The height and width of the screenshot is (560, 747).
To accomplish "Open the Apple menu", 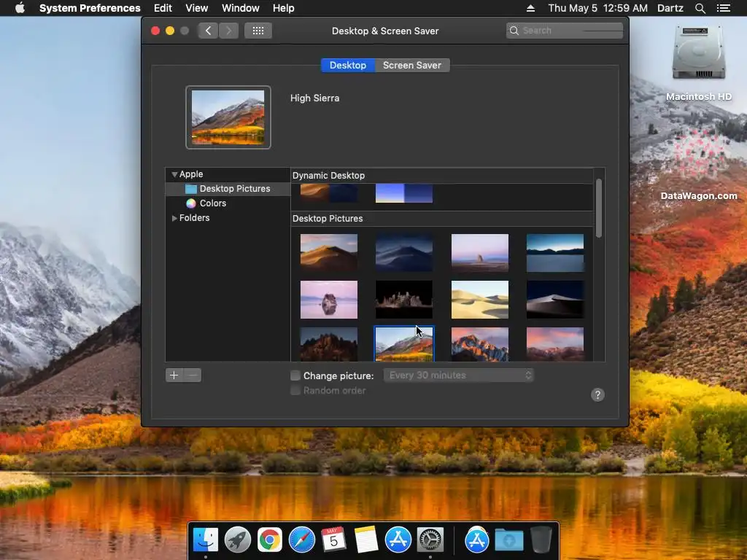I will [20, 8].
